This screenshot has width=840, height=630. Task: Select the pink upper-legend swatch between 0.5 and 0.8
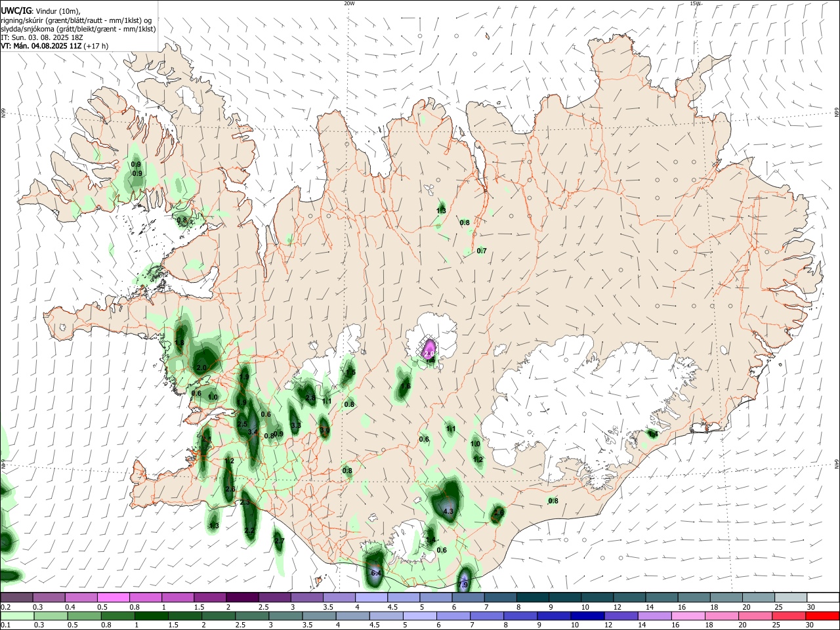pyautogui.click(x=113, y=597)
